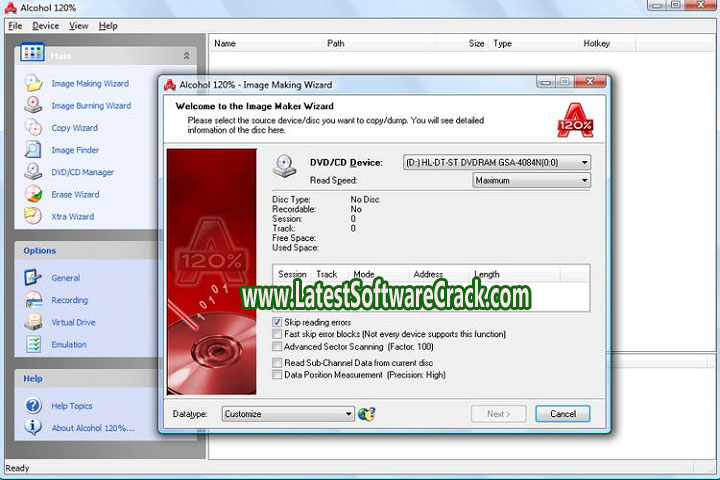The width and height of the screenshot is (720, 480).
Task: Open the Image Finder icon
Action: tap(33, 150)
